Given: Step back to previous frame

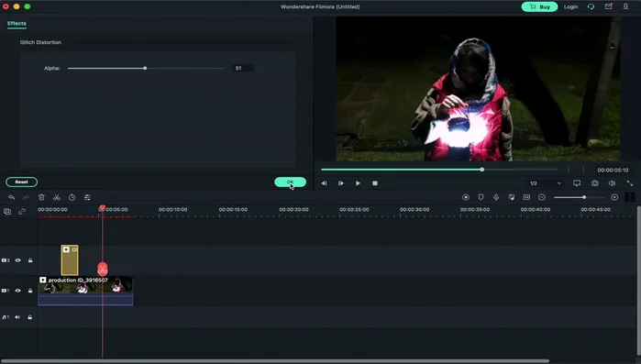Looking at the screenshot, I should tap(324, 183).
